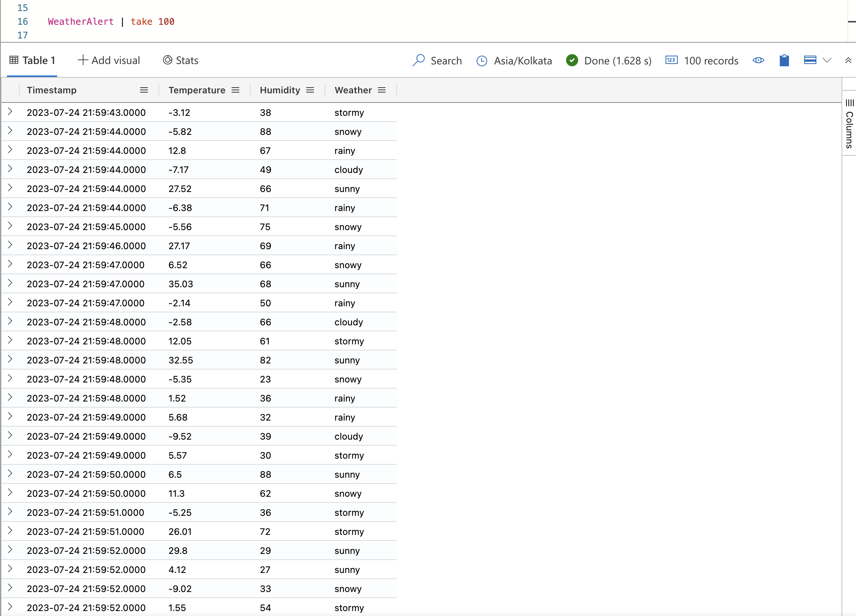Open the layout dropdown chevron
The image size is (856, 616).
tap(827, 60)
